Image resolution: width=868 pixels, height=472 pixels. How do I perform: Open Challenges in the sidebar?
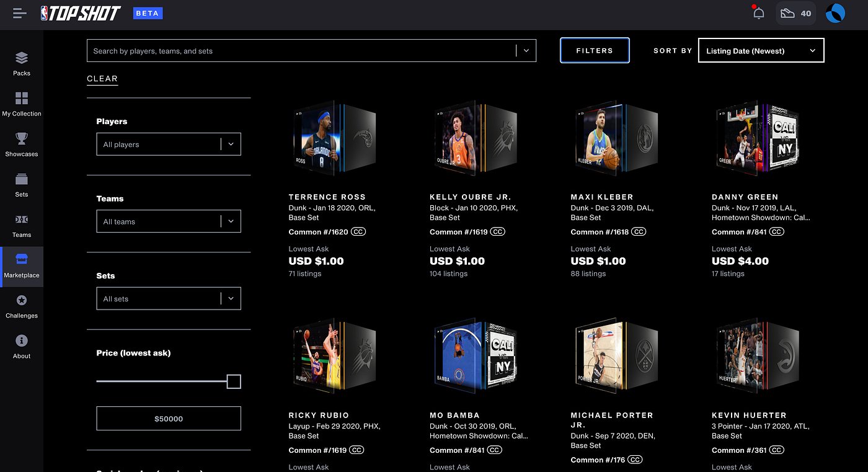coord(22,306)
